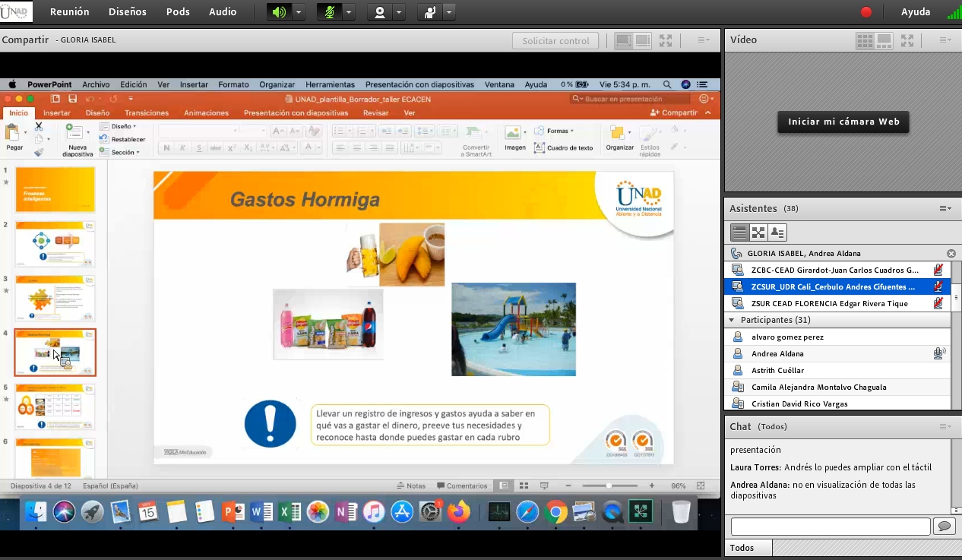This screenshot has width=962, height=560.
Task: Click the Organizar arrange icon
Action: tap(619, 134)
